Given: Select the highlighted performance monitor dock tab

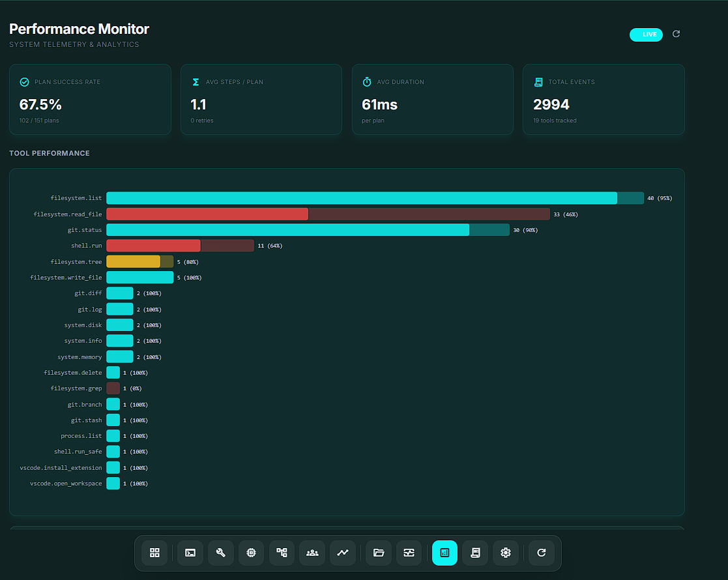Looking at the screenshot, I should point(444,553).
